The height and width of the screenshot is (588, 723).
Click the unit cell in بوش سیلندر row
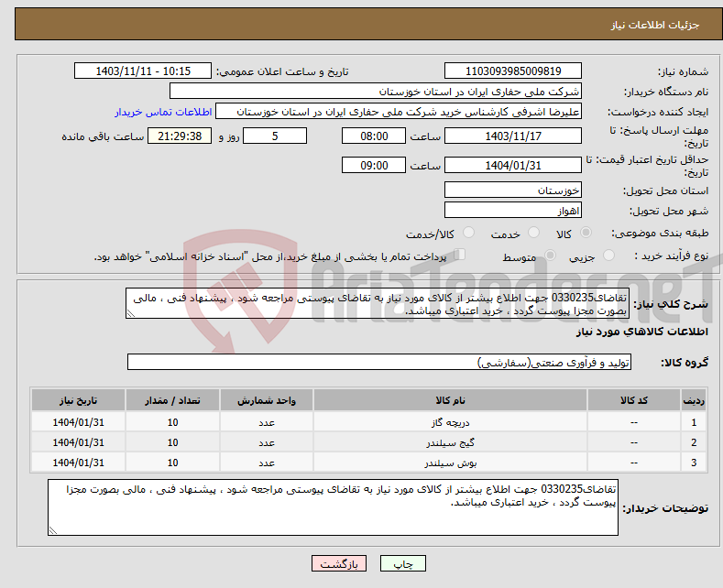[x=267, y=463]
